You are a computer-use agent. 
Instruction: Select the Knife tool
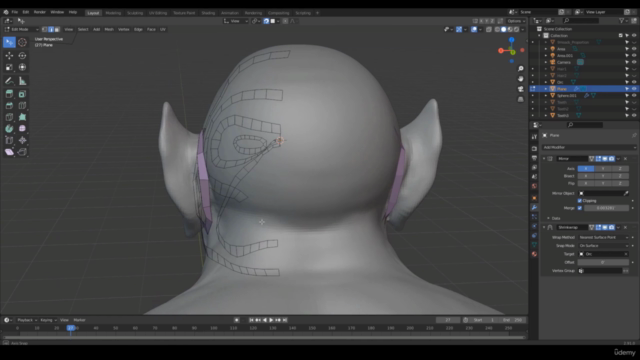coord(9,117)
